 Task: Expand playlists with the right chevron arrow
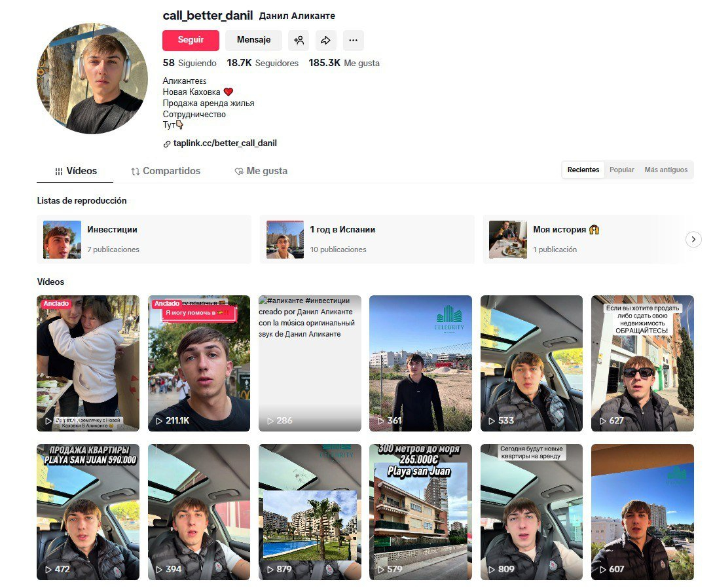point(693,239)
